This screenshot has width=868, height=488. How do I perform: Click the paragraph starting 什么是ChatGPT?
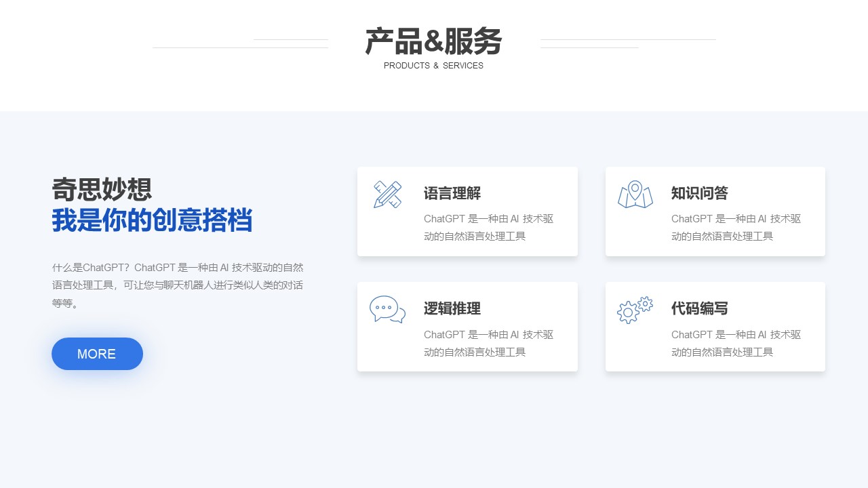pos(178,285)
